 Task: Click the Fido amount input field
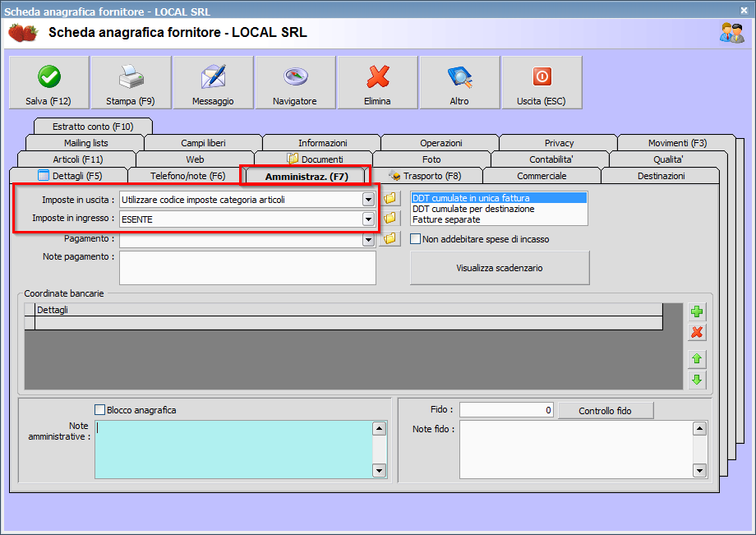[x=506, y=410]
